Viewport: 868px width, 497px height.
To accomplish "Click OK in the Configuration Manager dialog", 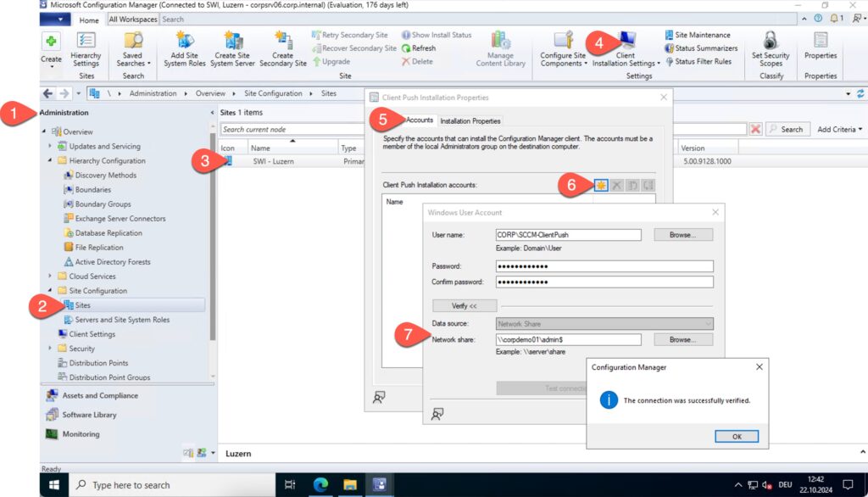I will coord(736,436).
